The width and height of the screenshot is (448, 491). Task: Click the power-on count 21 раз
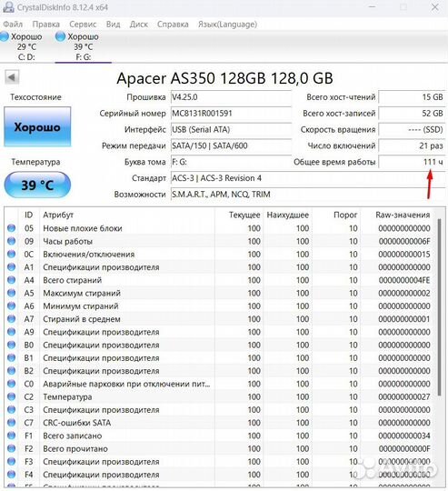412,145
